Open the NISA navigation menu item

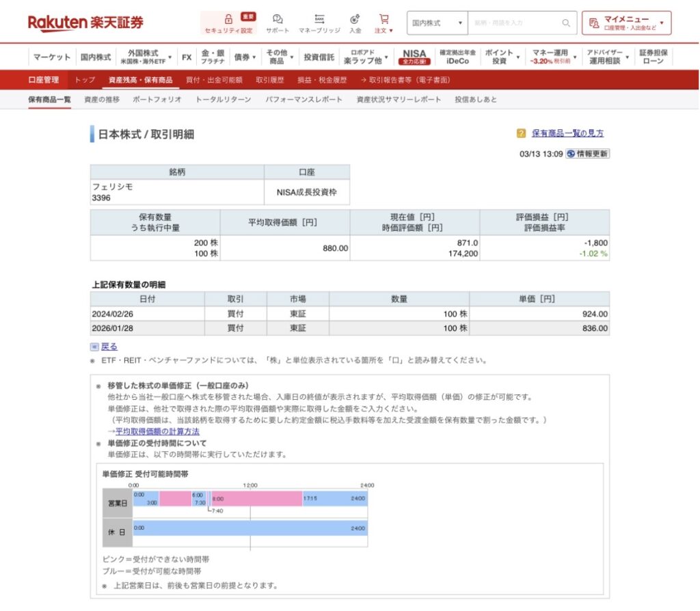pyautogui.click(x=414, y=57)
